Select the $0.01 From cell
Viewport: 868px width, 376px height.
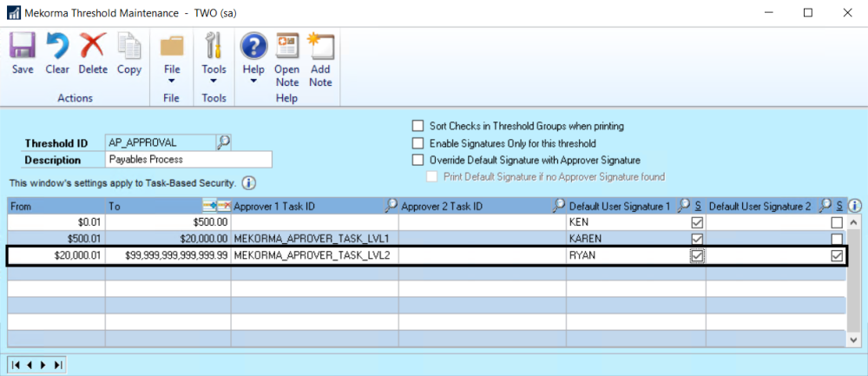(56, 222)
